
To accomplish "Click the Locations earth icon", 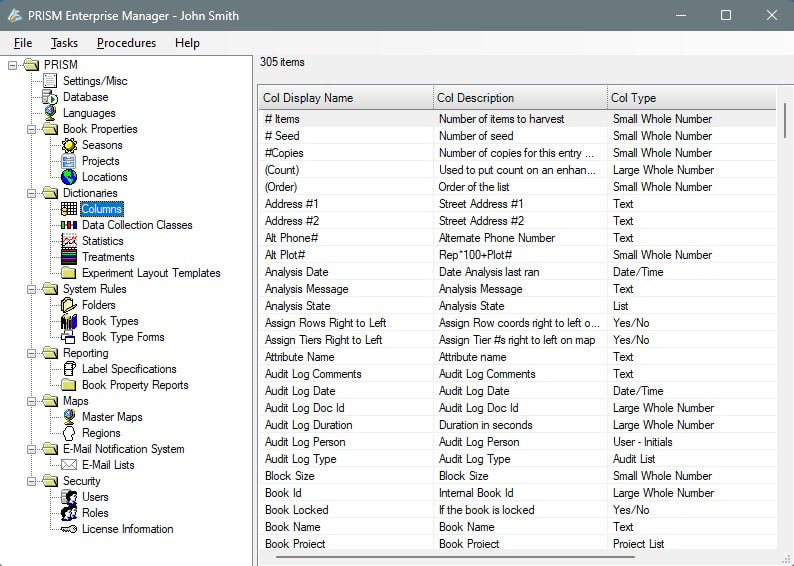I will click(x=69, y=177).
